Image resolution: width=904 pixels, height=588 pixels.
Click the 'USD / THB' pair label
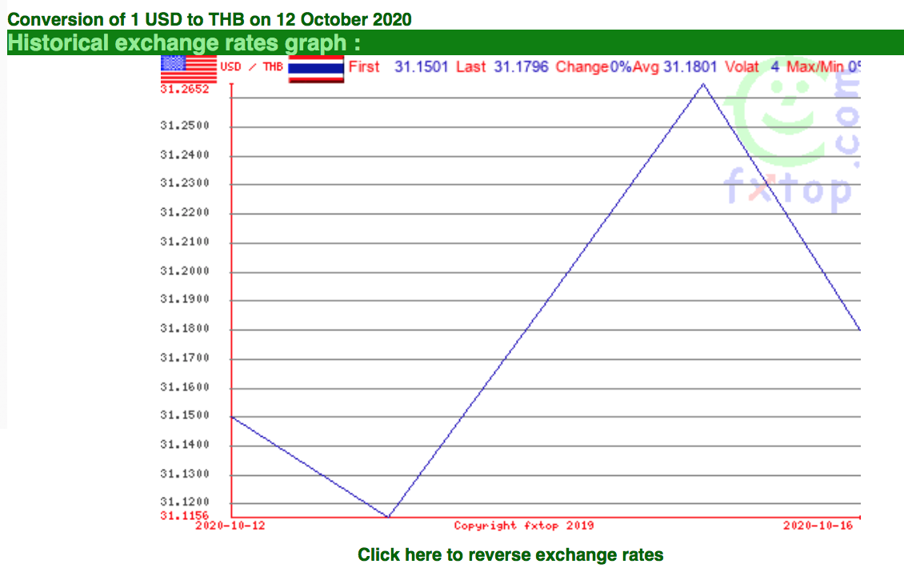click(x=251, y=67)
